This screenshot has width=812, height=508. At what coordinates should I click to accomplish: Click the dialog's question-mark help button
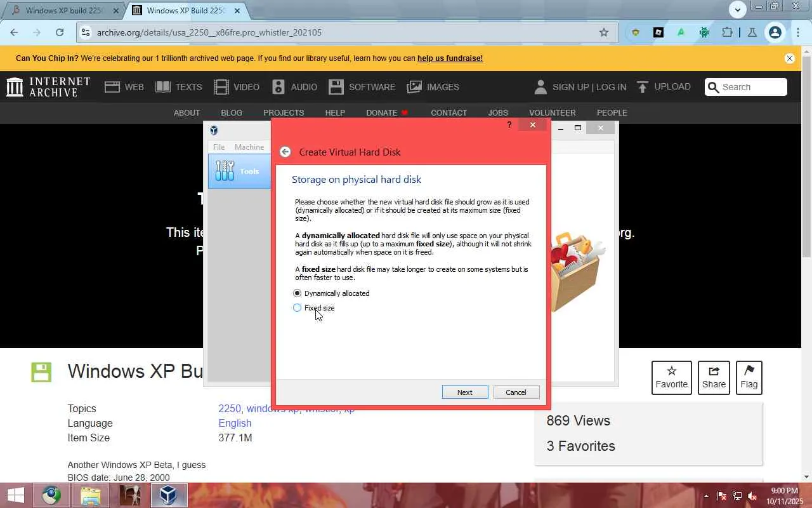tap(509, 125)
